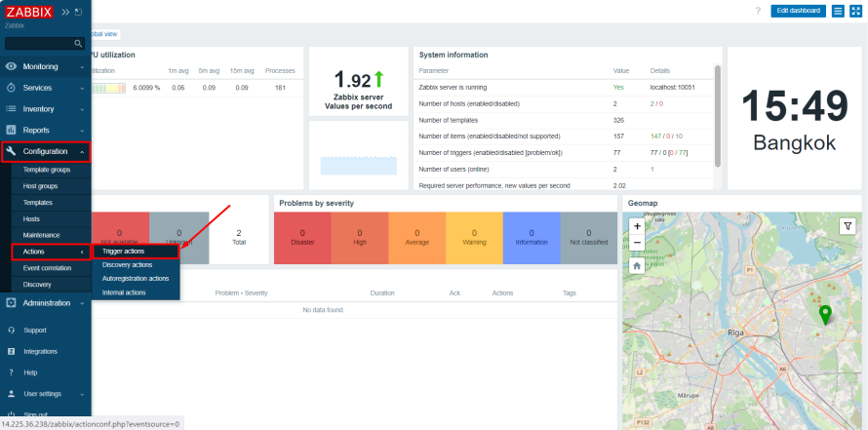
Task: Click the 'Problem • Severity' column header
Action: 241,293
